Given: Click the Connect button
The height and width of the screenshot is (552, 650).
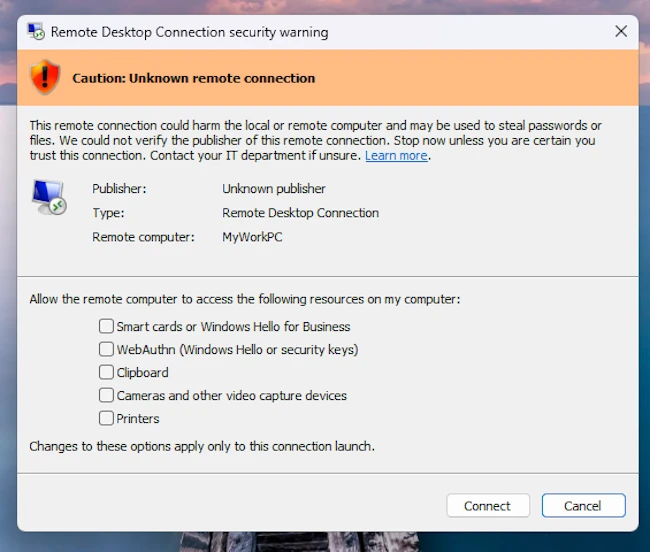Looking at the screenshot, I should coord(488,506).
